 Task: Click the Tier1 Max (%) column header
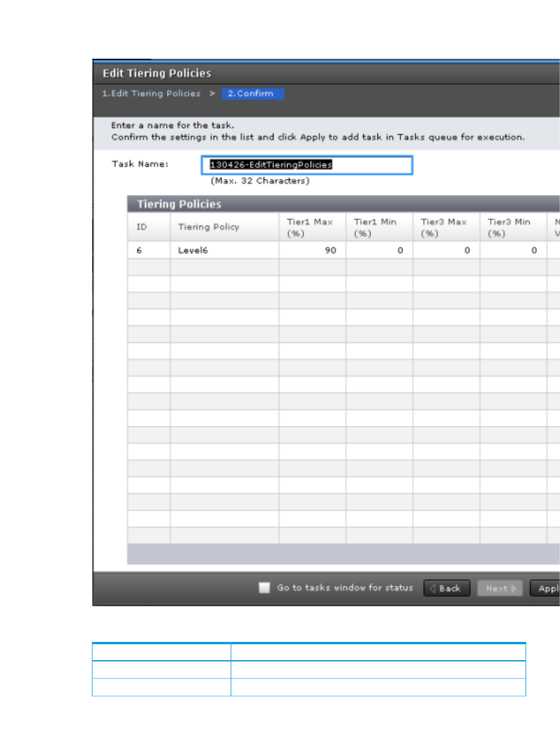[312, 227]
